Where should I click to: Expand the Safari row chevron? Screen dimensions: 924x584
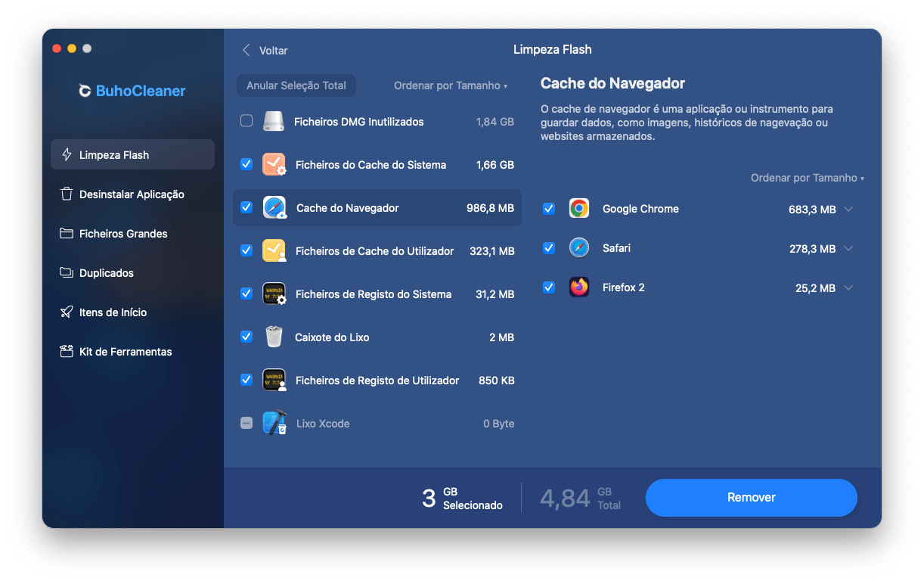point(848,248)
